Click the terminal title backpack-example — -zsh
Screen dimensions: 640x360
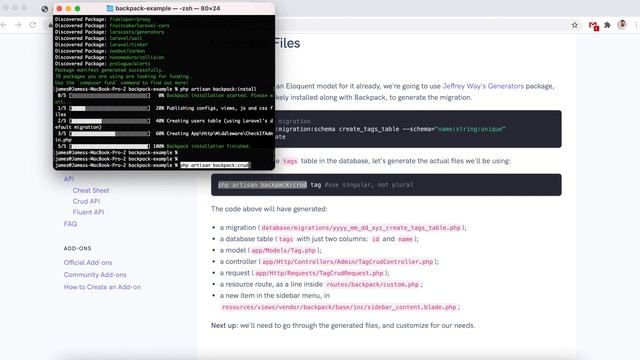click(168, 8)
